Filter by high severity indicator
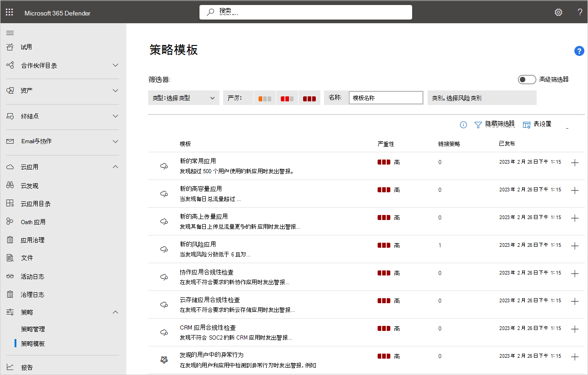 tap(309, 99)
